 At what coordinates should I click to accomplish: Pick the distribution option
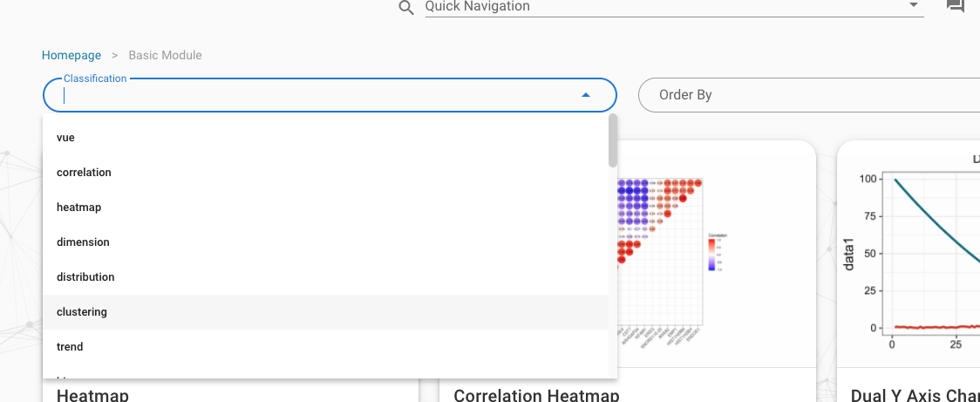tap(85, 277)
